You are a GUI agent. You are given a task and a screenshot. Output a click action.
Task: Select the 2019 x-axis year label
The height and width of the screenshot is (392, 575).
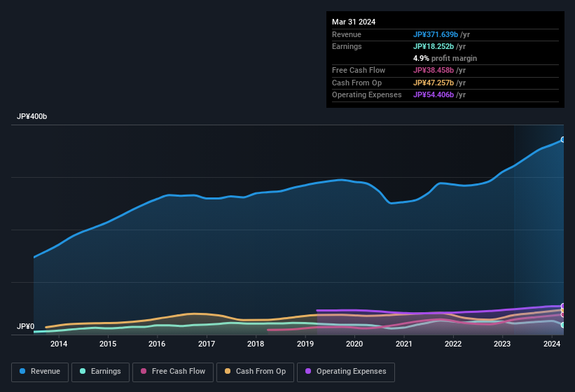point(305,344)
